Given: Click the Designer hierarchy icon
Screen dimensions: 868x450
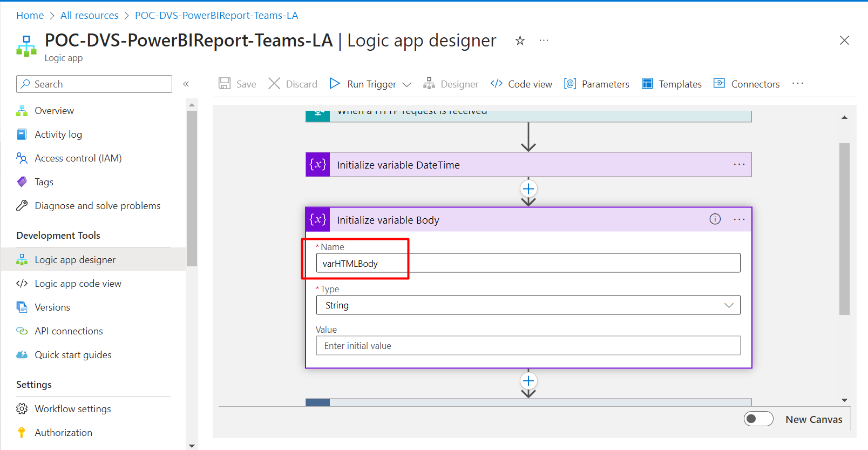Looking at the screenshot, I should tap(429, 83).
